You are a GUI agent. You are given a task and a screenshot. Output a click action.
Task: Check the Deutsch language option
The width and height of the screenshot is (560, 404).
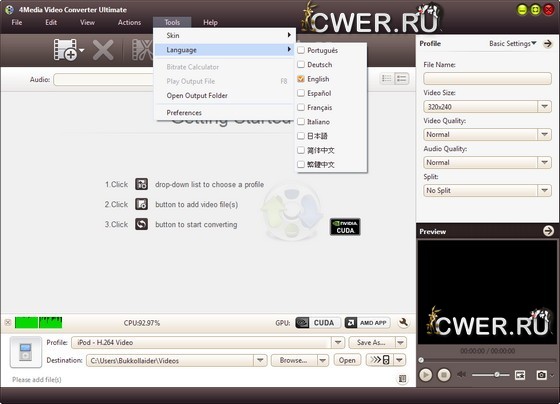click(301, 64)
